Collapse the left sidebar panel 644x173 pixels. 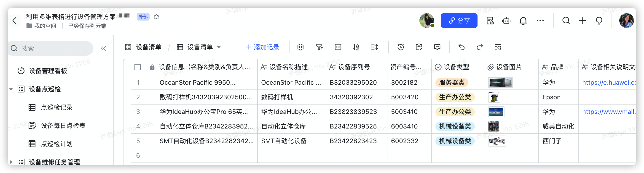103,48
